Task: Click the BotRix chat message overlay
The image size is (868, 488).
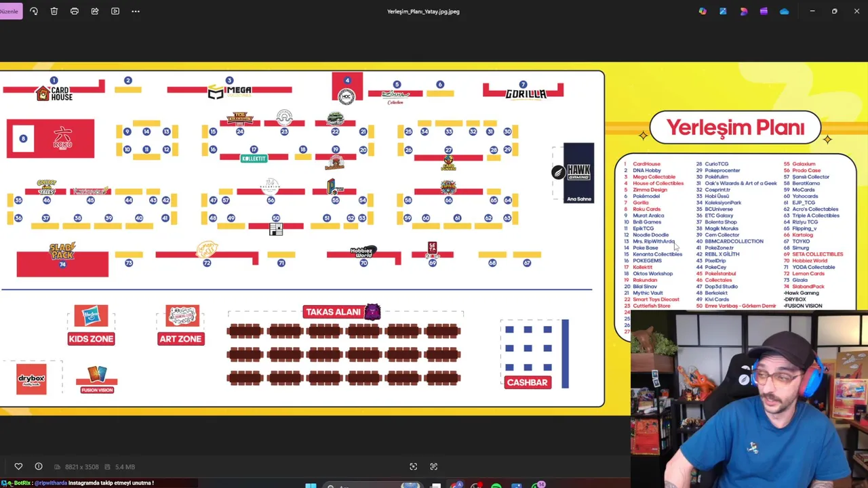Action: pos(78,483)
